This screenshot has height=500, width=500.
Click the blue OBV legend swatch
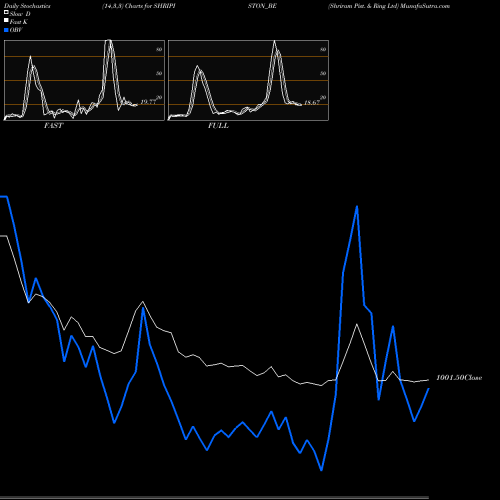point(6,30)
